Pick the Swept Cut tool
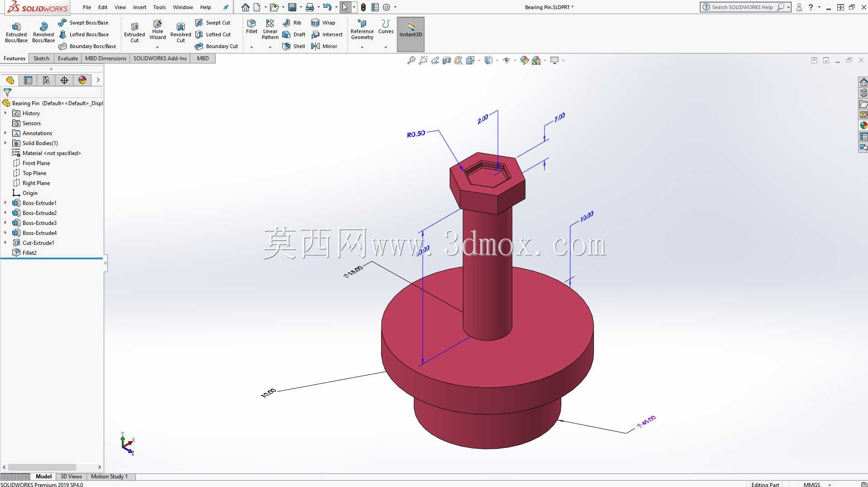The image size is (868, 487). coord(213,23)
